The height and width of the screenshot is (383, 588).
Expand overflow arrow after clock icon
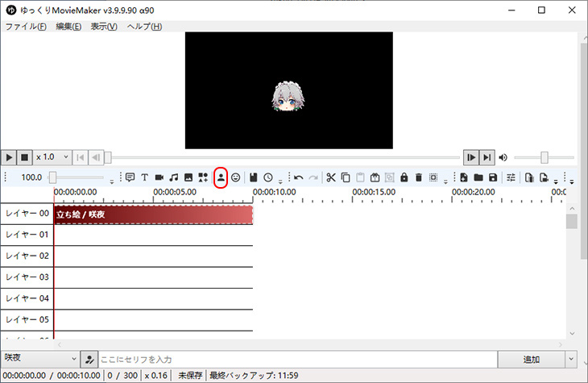pyautogui.click(x=280, y=181)
